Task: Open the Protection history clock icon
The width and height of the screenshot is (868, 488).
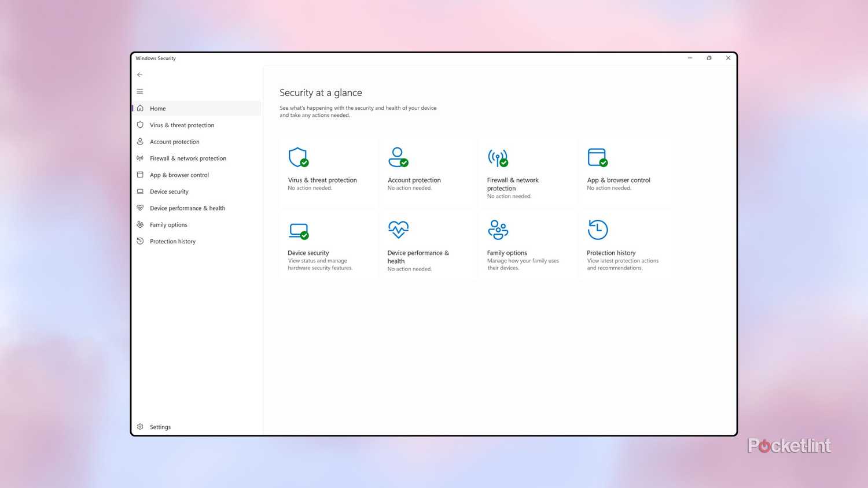Action: [x=598, y=230]
